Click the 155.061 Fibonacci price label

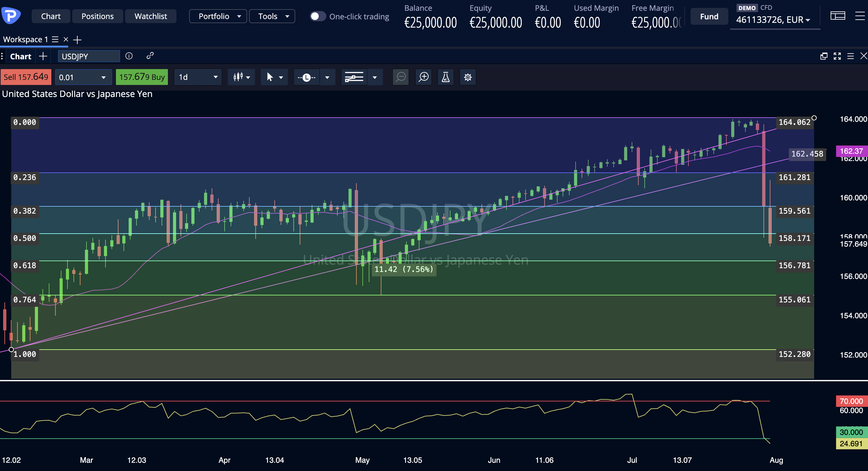pos(795,300)
